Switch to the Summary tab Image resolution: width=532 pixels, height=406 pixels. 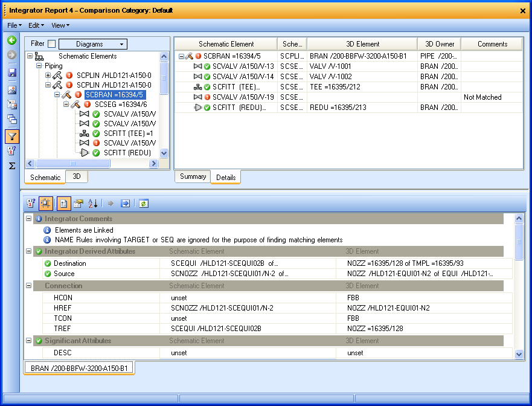coord(193,176)
